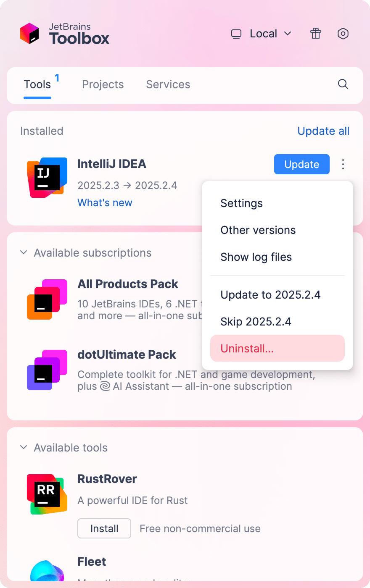Click Update all to update everything
Viewport: 370px width, 588px height.
[323, 131]
